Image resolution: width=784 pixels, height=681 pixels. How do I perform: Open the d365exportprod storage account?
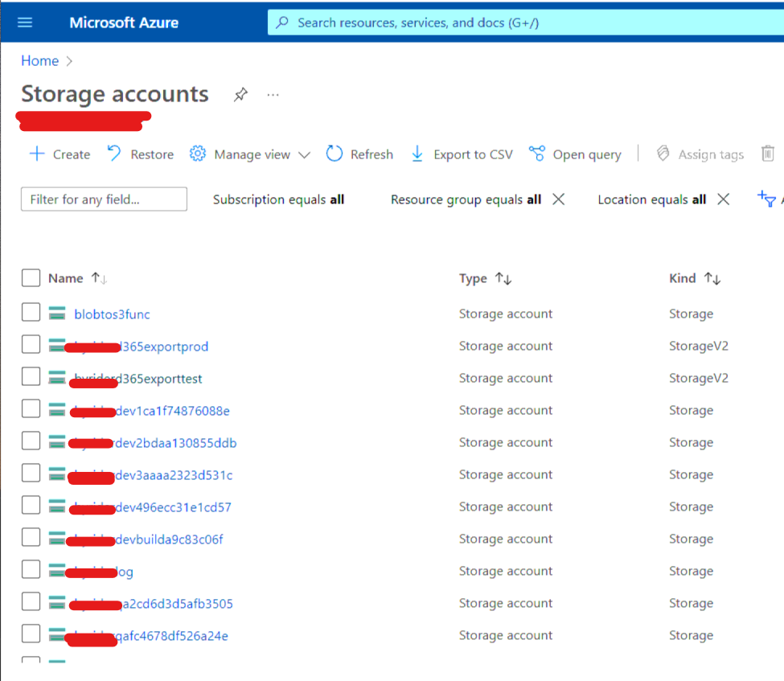click(x=141, y=347)
